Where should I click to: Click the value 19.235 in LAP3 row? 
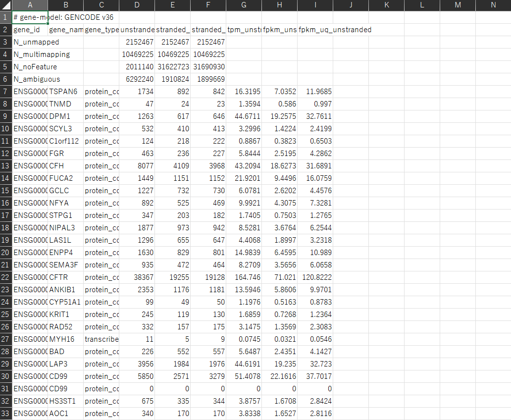[279, 364]
